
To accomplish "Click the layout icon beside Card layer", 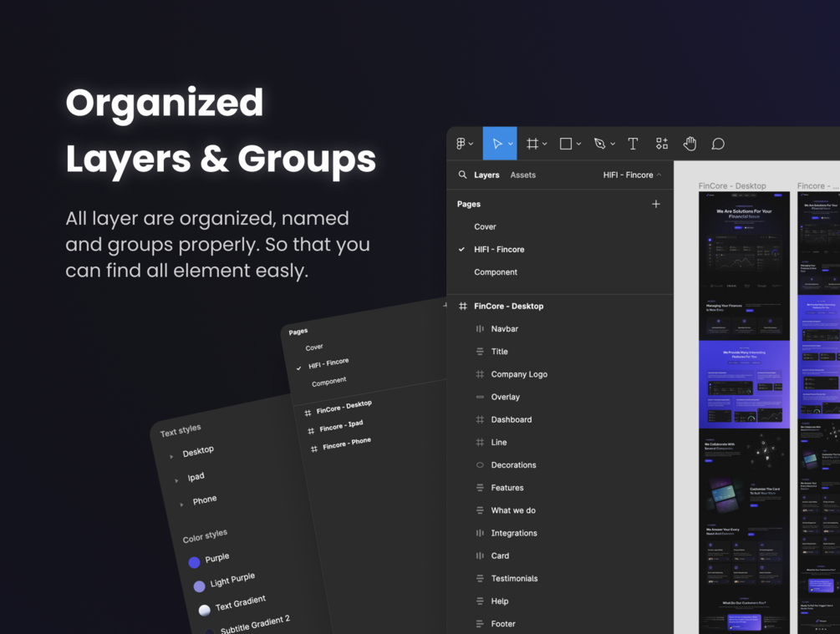I will pyautogui.click(x=480, y=555).
